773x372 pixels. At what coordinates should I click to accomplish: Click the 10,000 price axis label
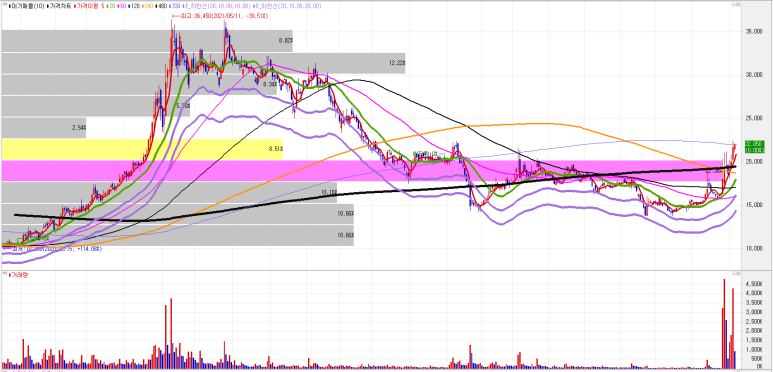(755, 248)
